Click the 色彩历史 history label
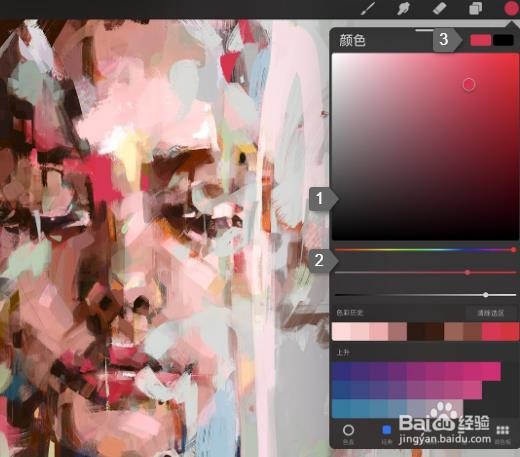The height and width of the screenshot is (457, 520). click(x=350, y=313)
